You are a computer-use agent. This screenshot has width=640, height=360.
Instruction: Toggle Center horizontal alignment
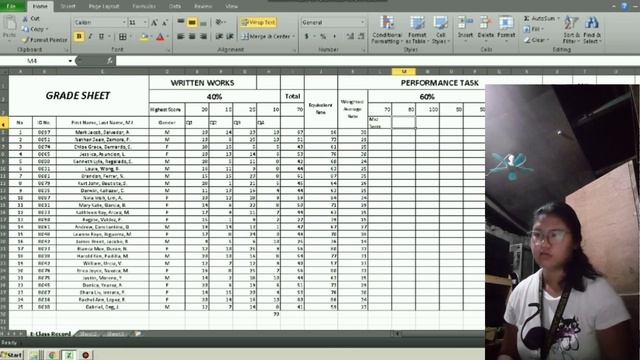tap(192, 36)
